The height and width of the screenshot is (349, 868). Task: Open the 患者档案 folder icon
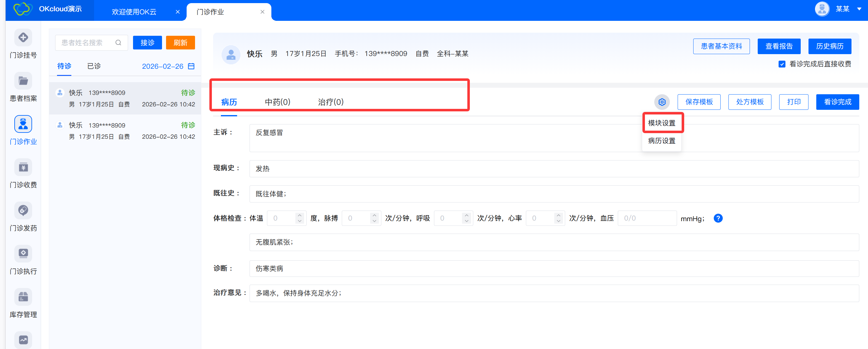click(x=23, y=81)
